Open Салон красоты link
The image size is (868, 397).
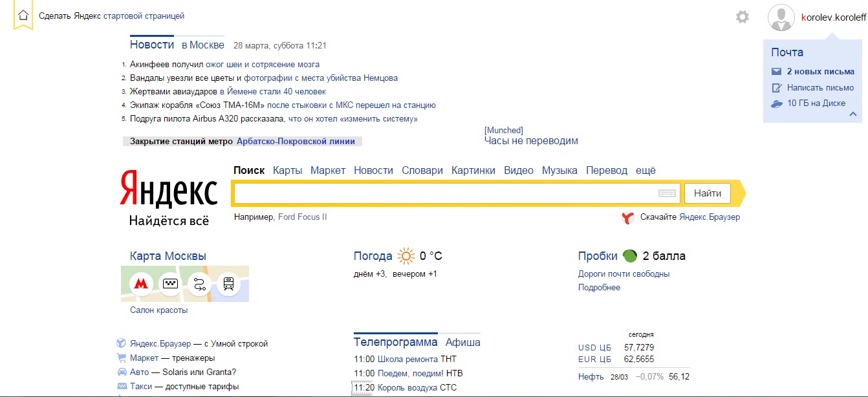[x=158, y=310]
